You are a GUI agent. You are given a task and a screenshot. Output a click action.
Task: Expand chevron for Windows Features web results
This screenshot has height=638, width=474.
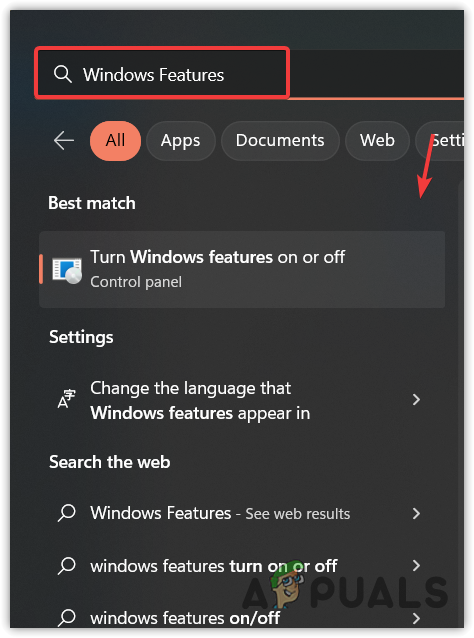[416, 513]
